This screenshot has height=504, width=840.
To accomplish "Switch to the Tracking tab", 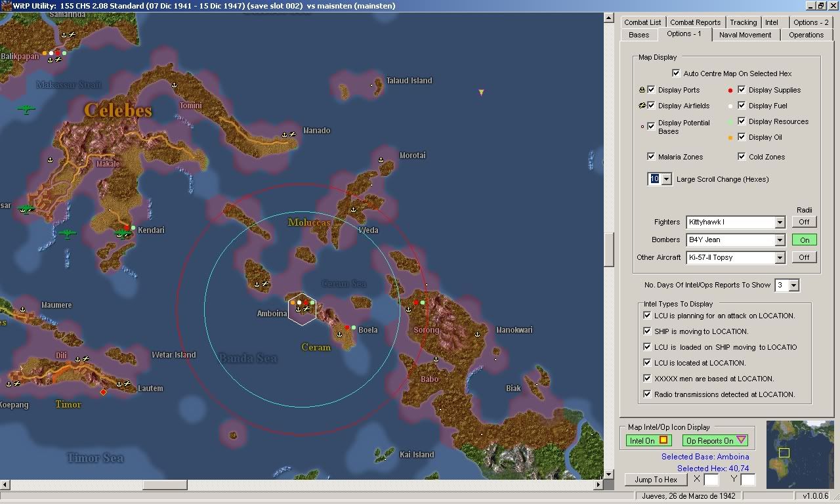I will click(x=743, y=22).
